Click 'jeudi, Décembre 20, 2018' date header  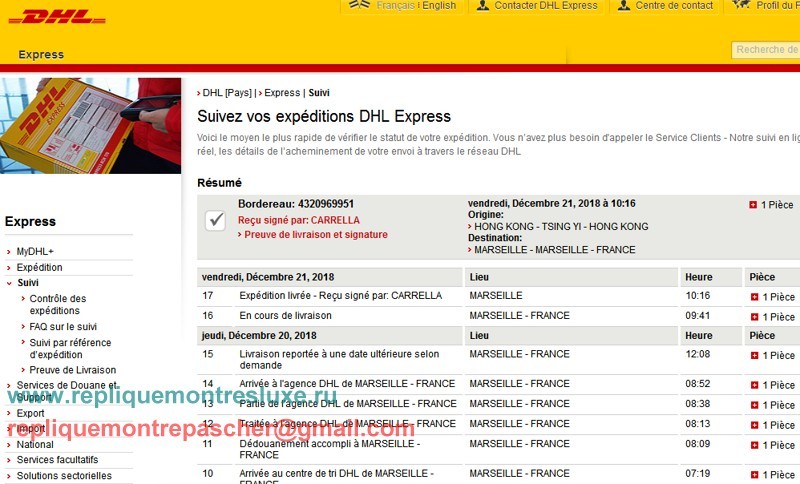pyautogui.click(x=259, y=336)
